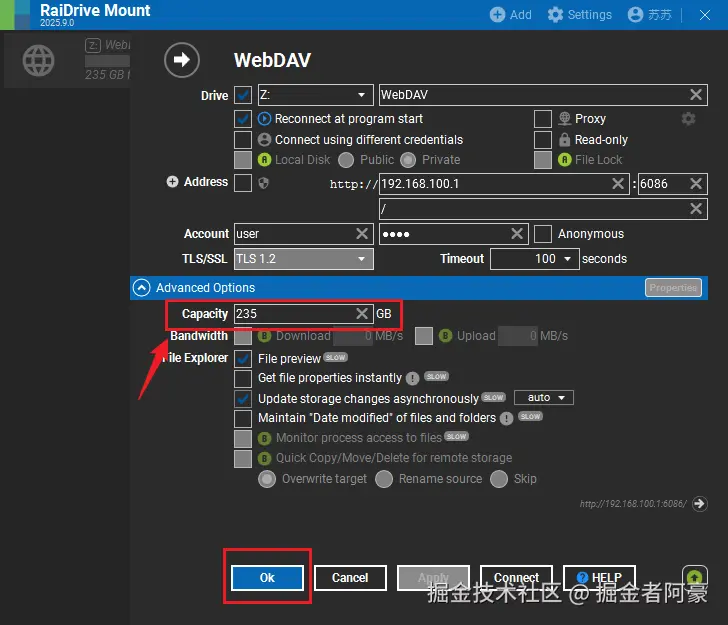Open the URL arrow icon at bottom right
The height and width of the screenshot is (625, 728).
click(x=699, y=503)
